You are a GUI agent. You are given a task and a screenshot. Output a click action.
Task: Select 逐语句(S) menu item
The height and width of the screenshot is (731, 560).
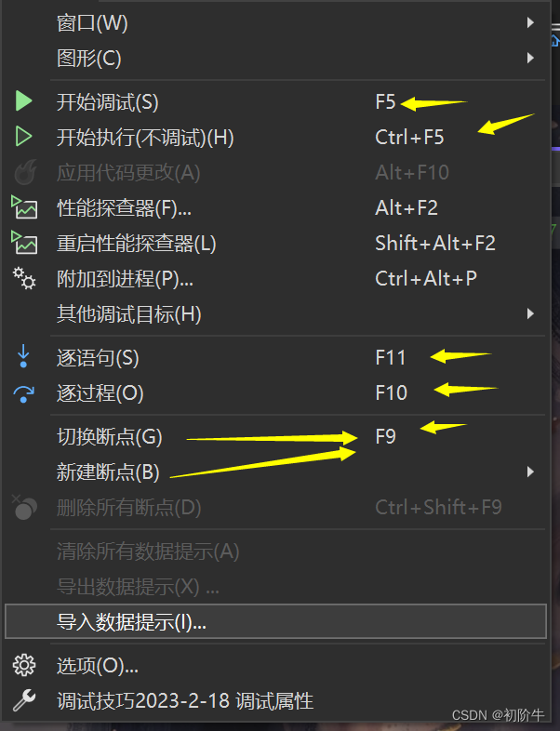coord(98,357)
